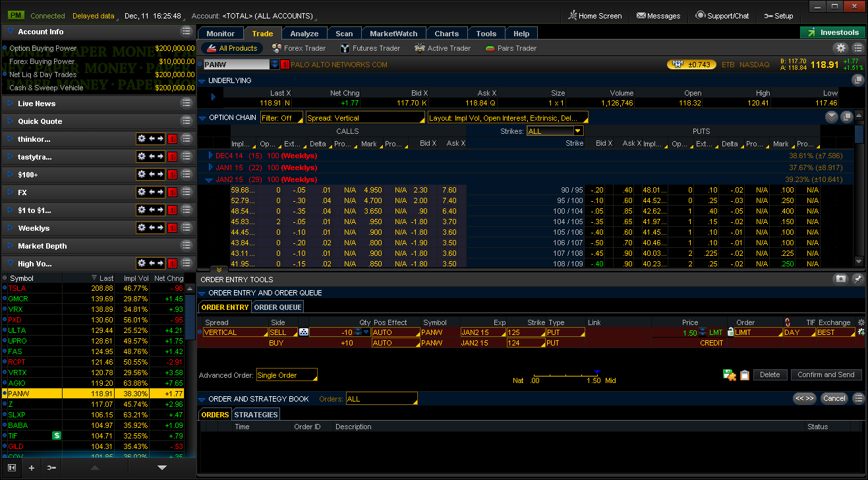
Task: Click the dollar icon on the TIF row
Action: 57,436
